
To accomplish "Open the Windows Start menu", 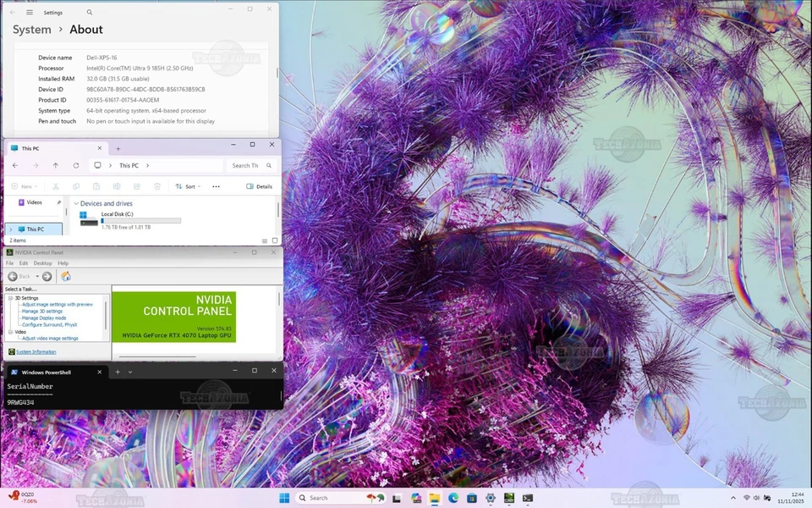I will tap(284, 498).
